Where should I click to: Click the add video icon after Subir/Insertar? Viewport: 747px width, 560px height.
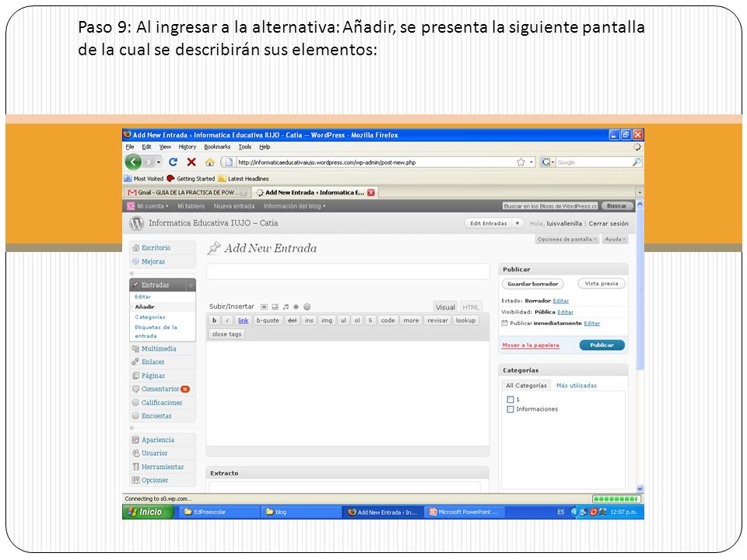coord(275,307)
